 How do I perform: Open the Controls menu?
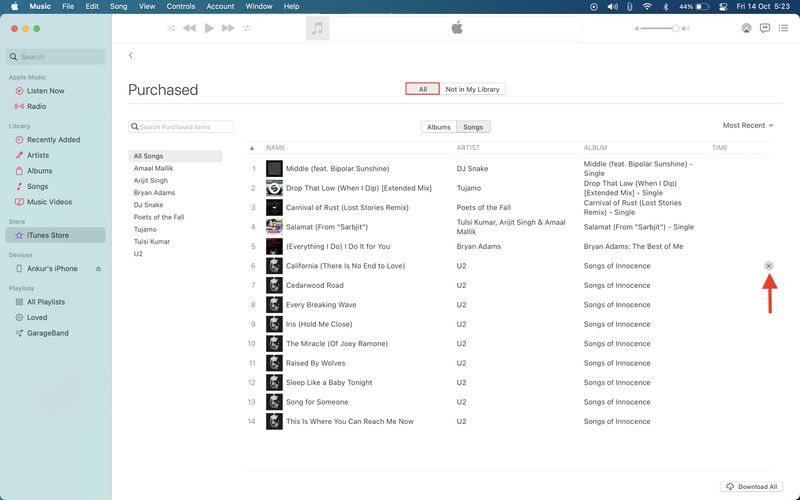pyautogui.click(x=181, y=7)
